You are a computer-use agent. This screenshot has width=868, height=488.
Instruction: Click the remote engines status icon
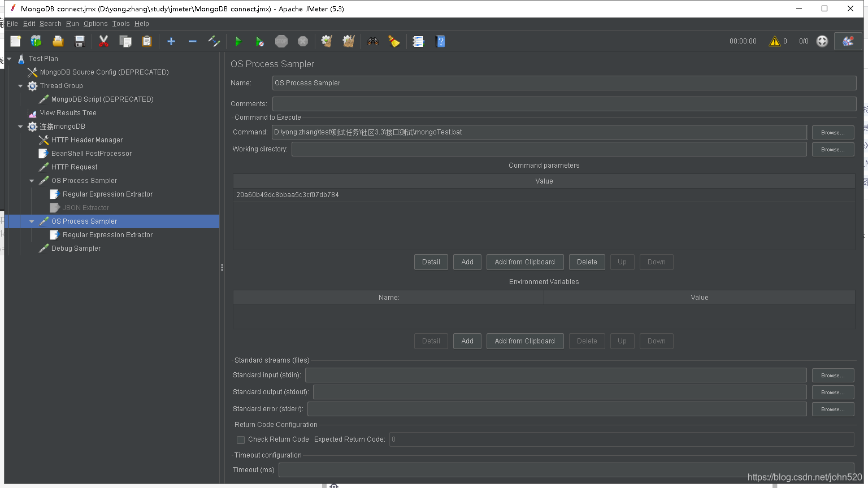click(822, 41)
